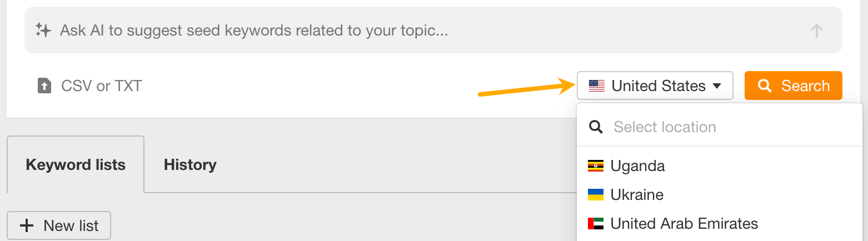Choose Ukraine from the location list
The image size is (868, 241).
(x=637, y=195)
